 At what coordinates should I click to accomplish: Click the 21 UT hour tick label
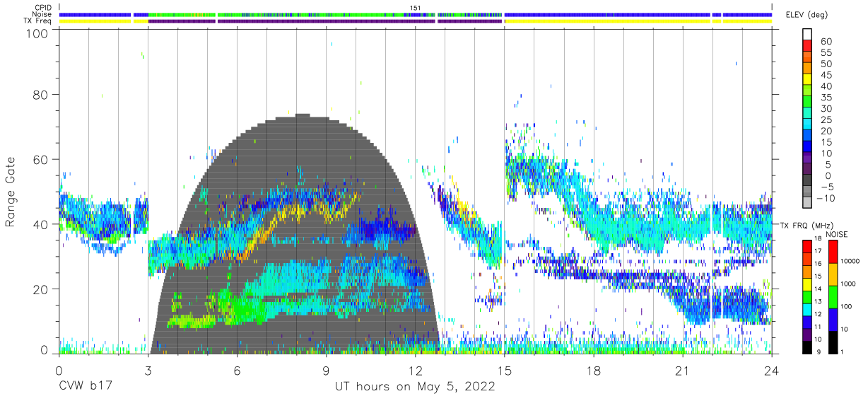pyautogui.click(x=683, y=371)
